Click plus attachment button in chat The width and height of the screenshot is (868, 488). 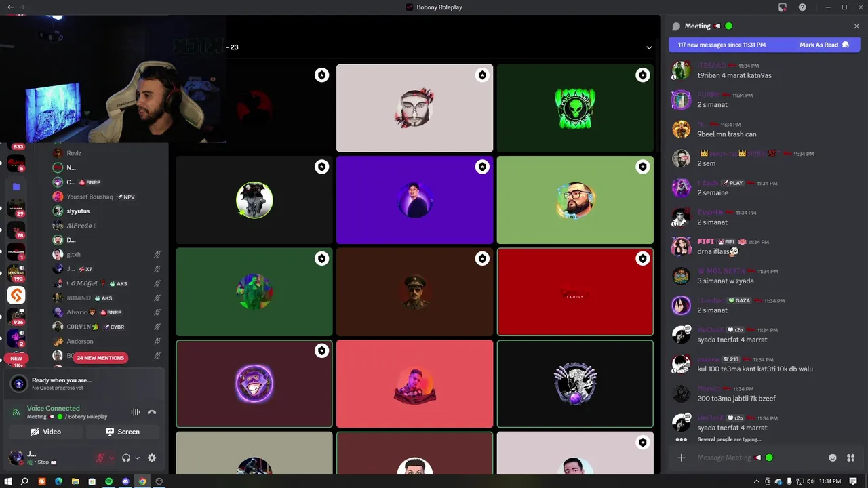[681, 457]
